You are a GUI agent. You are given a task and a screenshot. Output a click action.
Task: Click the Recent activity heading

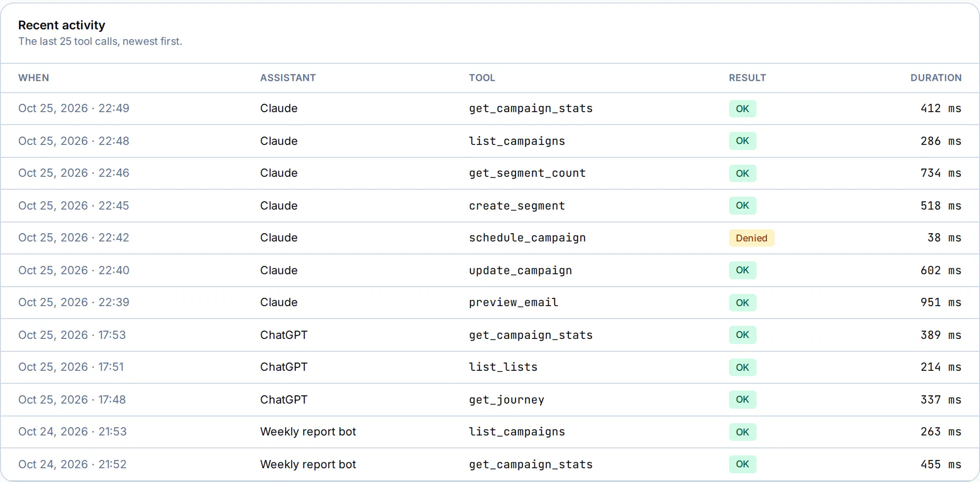click(x=62, y=25)
